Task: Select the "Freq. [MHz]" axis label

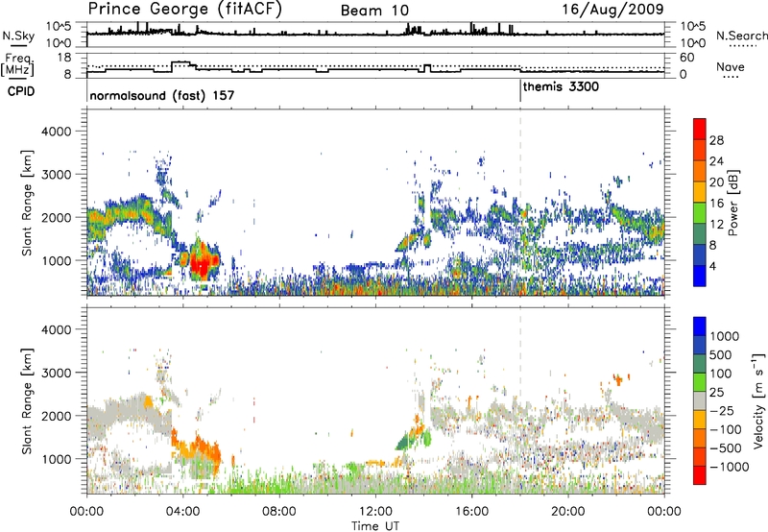Action: pos(17,64)
